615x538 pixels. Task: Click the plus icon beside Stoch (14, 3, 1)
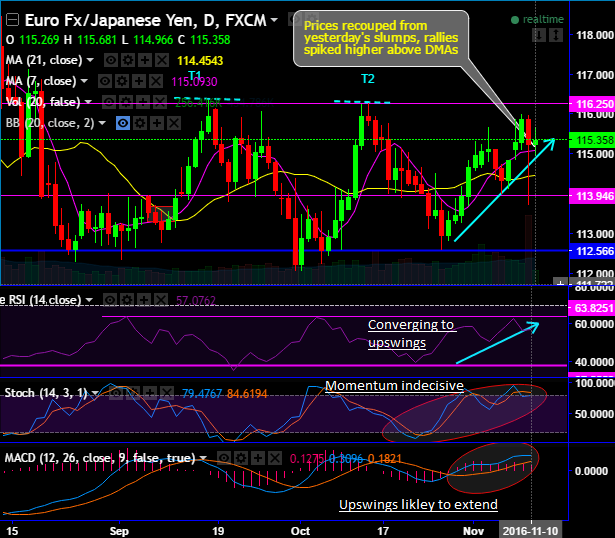[x=149, y=393]
